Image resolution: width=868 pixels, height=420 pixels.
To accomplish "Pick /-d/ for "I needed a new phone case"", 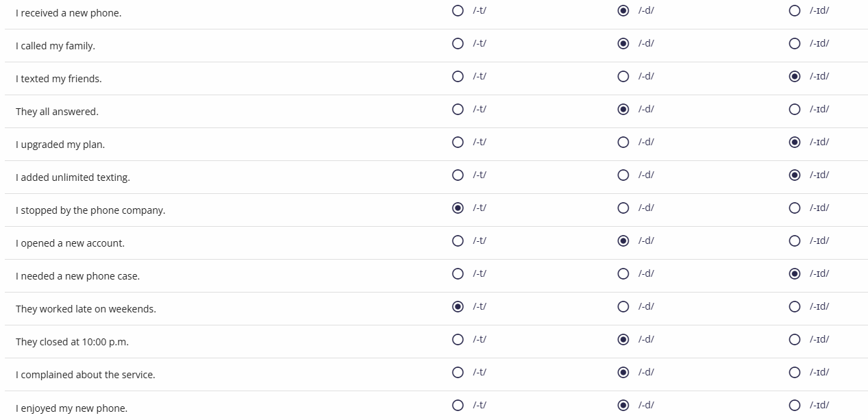I will pyautogui.click(x=623, y=273).
